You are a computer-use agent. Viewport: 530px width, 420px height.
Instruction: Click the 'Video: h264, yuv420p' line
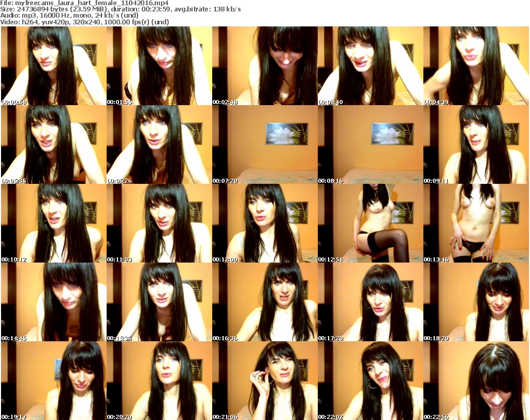click(x=84, y=22)
